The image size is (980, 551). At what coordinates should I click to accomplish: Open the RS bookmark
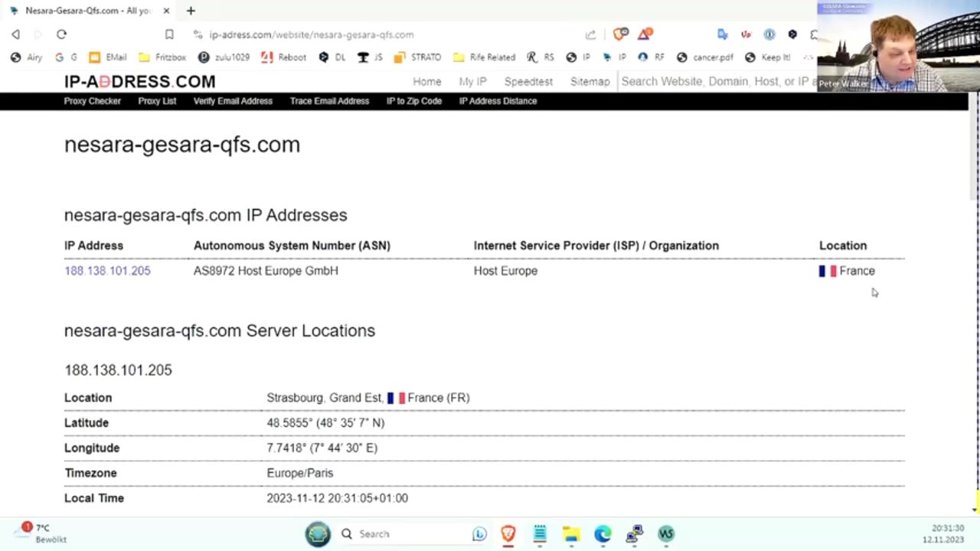tap(540, 57)
